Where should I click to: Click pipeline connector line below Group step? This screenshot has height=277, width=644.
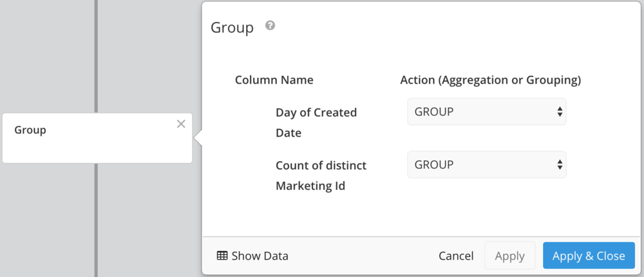(96, 220)
